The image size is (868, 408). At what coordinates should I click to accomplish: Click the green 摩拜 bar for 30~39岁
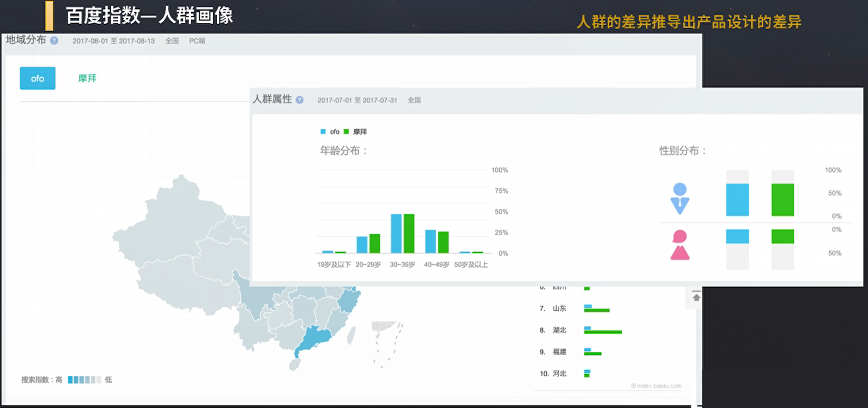click(x=409, y=234)
